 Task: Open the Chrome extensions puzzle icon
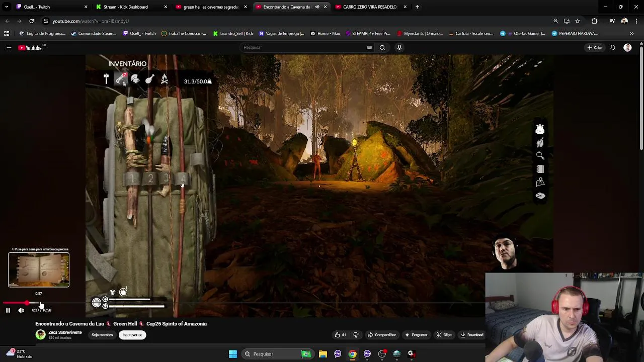click(595, 21)
